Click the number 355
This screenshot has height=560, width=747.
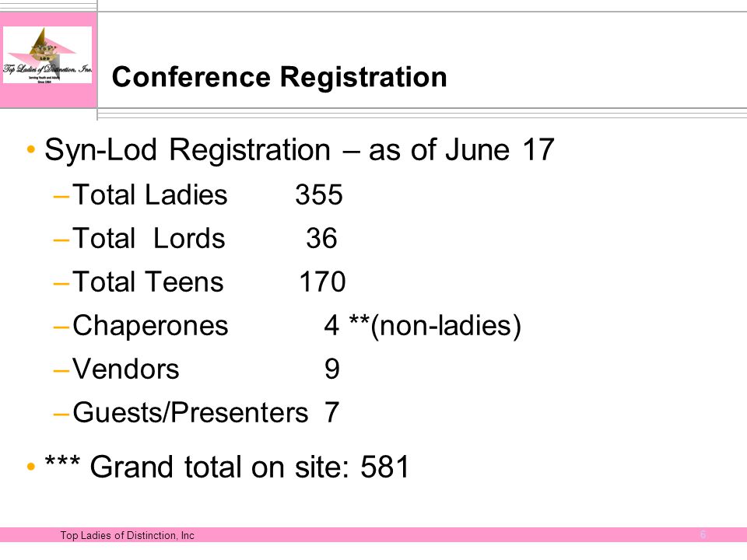point(319,194)
